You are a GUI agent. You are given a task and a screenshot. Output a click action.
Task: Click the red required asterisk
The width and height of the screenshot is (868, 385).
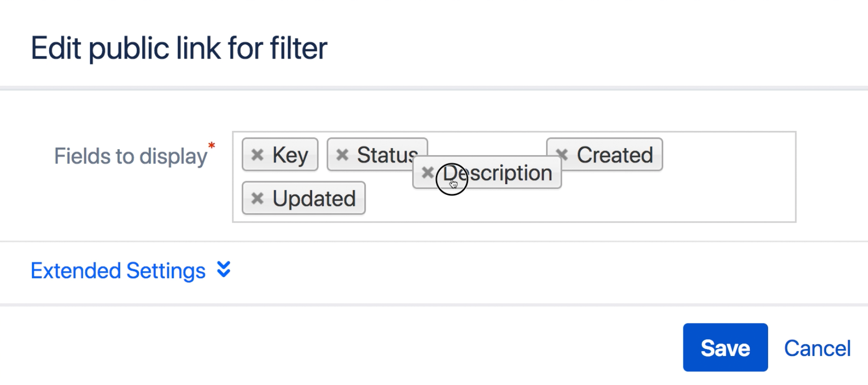pyautogui.click(x=212, y=146)
